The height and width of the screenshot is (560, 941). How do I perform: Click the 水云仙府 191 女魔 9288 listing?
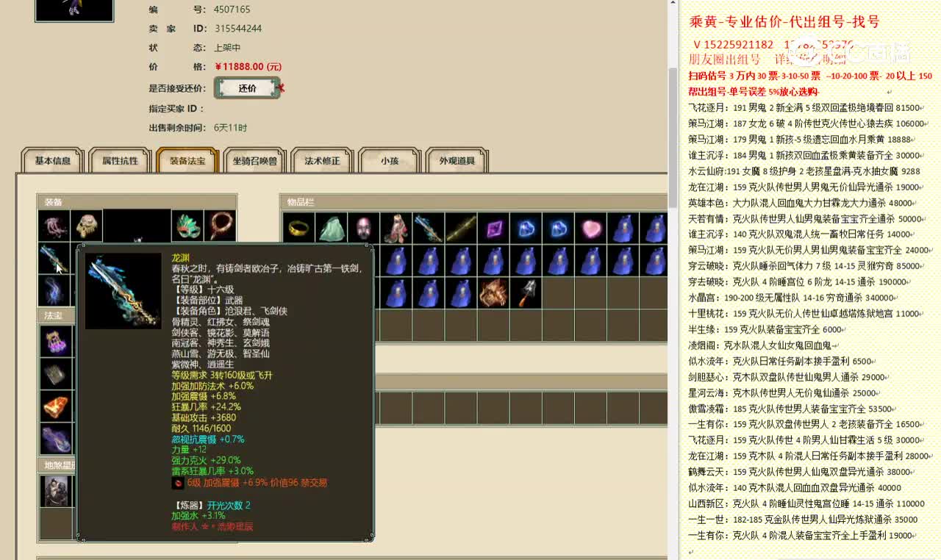804,171
